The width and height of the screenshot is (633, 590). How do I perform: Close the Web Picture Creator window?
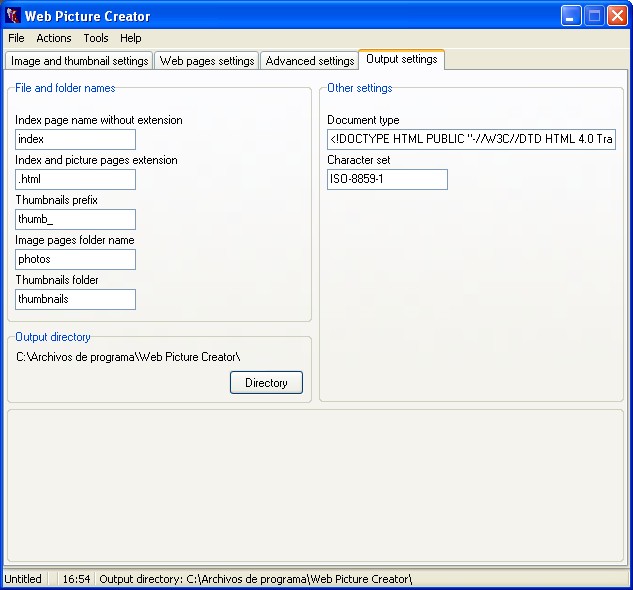pos(617,16)
